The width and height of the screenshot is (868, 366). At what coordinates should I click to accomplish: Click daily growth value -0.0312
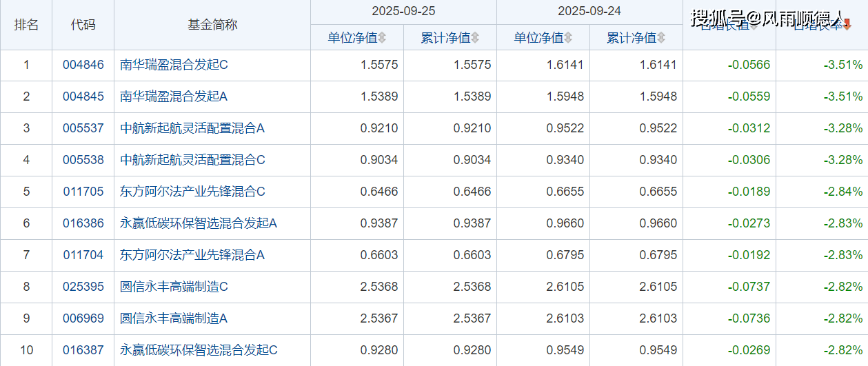click(x=749, y=128)
